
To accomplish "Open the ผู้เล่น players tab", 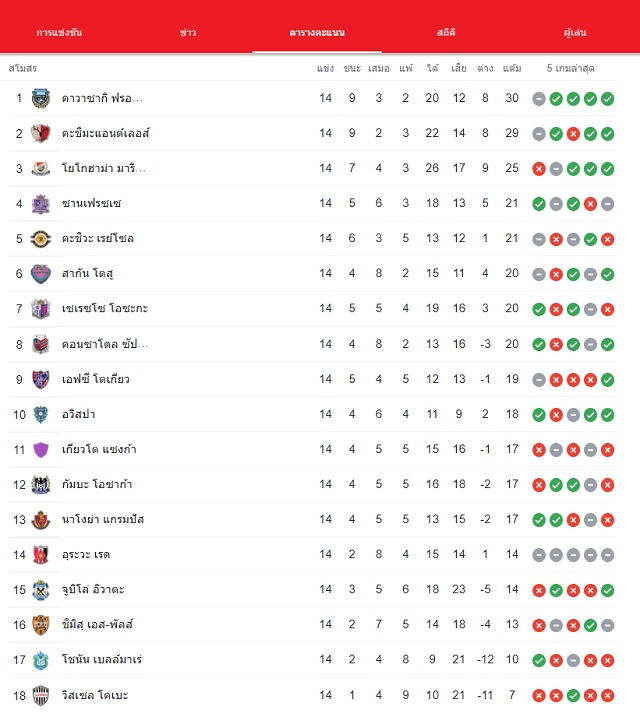I will (575, 32).
